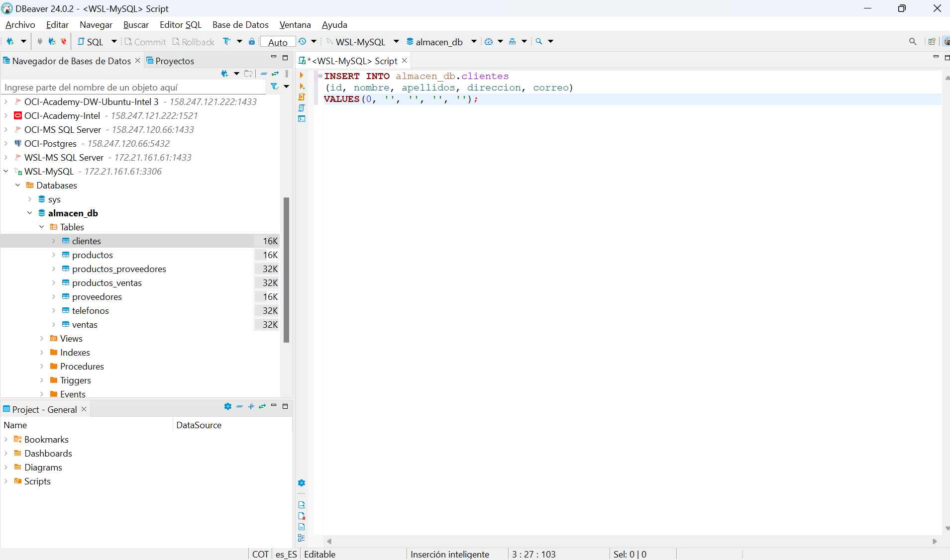950x560 pixels.
Task: Click the red Disconnect plug icon
Action: (x=63, y=42)
